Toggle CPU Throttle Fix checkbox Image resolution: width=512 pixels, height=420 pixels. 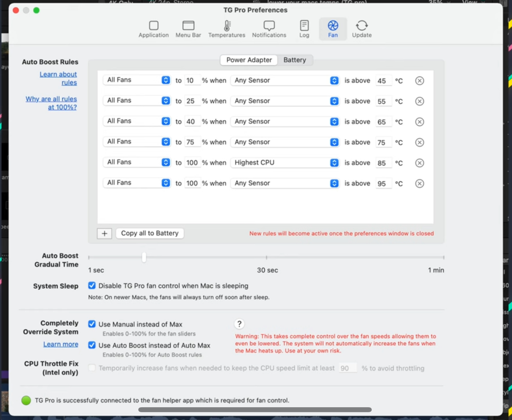click(x=92, y=368)
